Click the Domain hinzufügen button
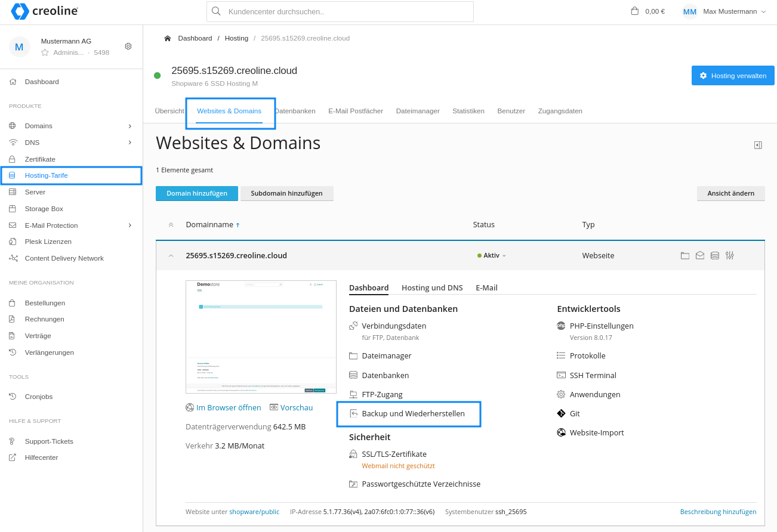Image resolution: width=777 pixels, height=532 pixels. pos(197,193)
